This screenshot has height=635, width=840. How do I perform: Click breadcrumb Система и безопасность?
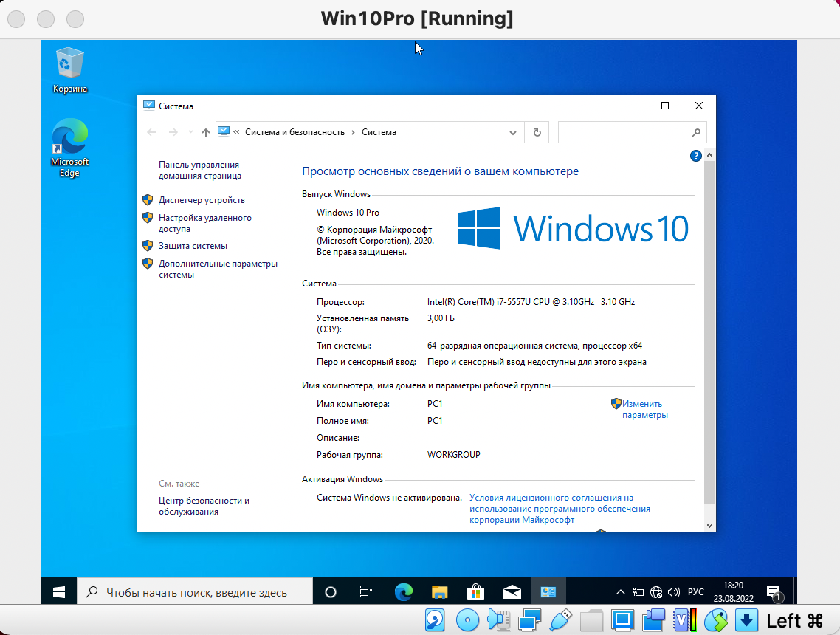[x=295, y=132]
